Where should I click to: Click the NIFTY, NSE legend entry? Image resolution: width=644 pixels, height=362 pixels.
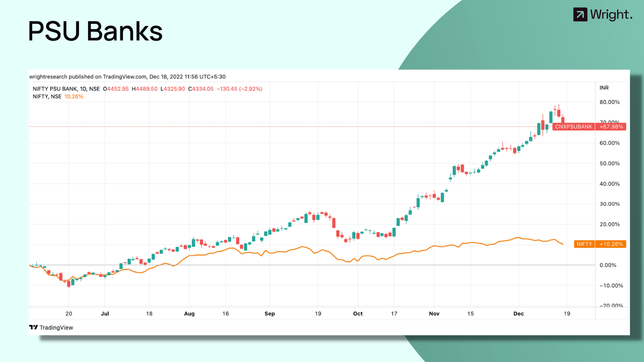[x=47, y=97]
